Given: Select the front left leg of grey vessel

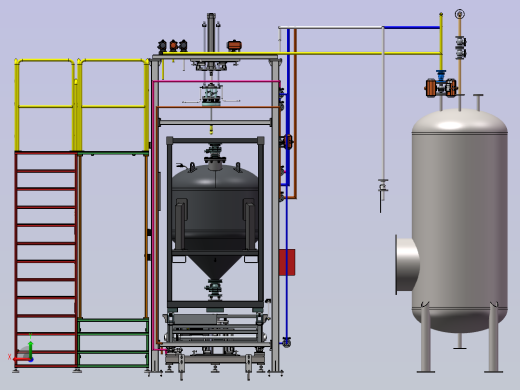Looking at the screenshot, I should (x=425, y=337).
